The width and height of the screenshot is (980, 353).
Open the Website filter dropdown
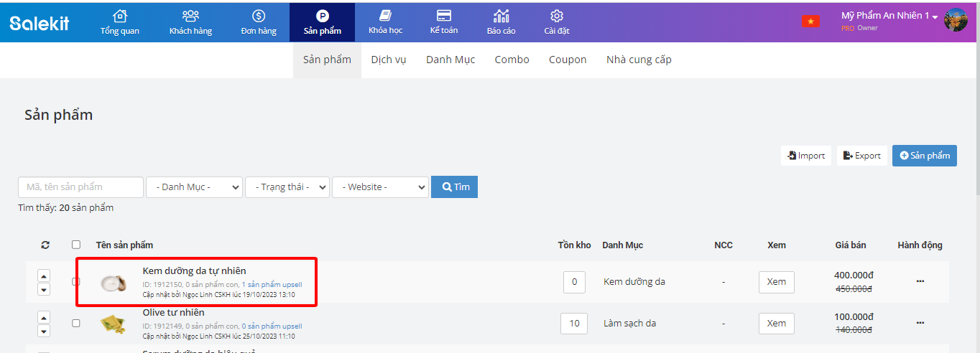pyautogui.click(x=380, y=187)
